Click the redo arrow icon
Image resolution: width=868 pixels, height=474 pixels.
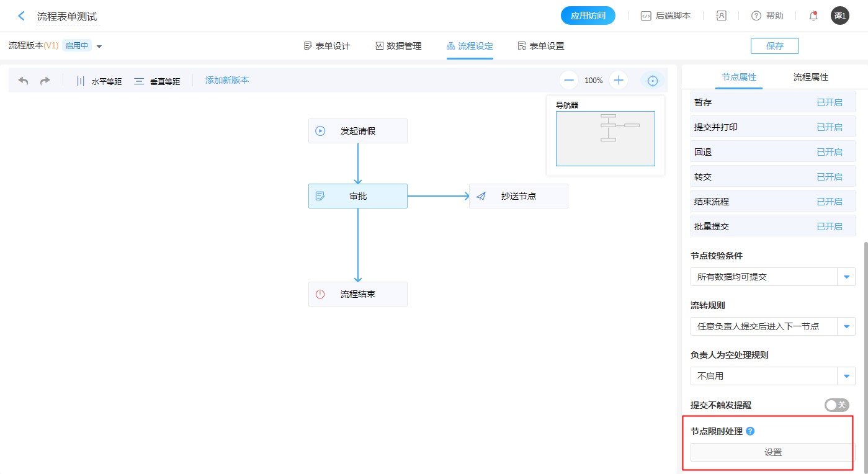coord(45,81)
